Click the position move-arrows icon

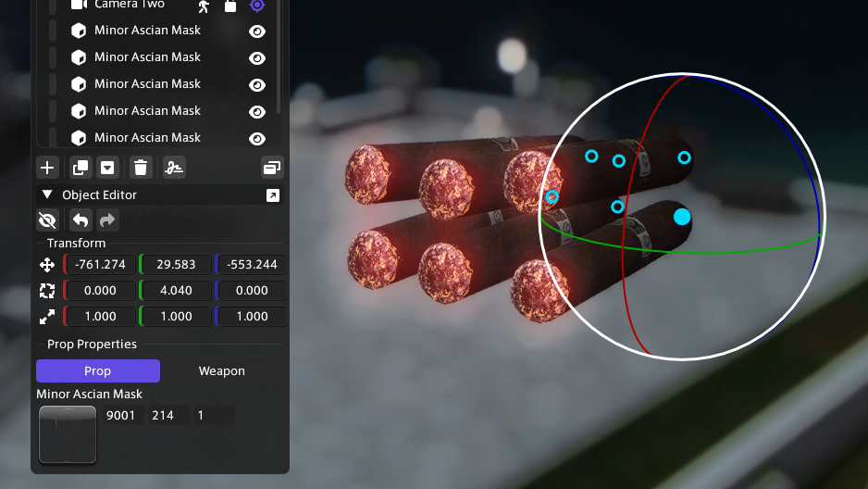pos(47,265)
